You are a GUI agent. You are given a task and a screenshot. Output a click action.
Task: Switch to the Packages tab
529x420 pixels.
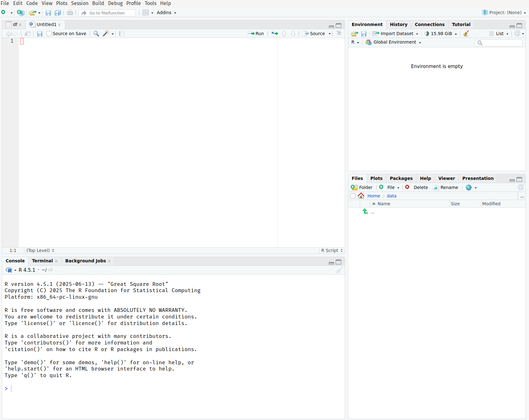tap(401, 178)
